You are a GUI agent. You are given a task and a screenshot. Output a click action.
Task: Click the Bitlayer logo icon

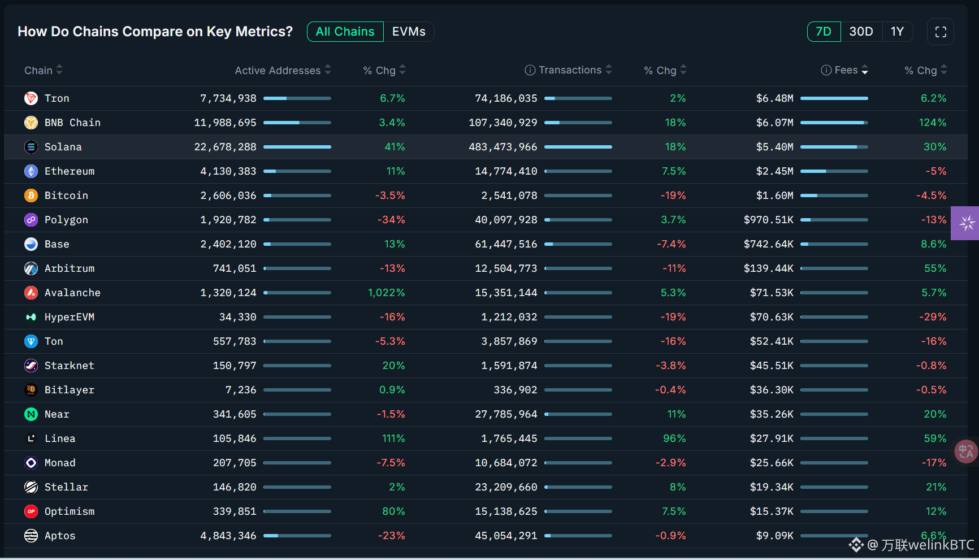pyautogui.click(x=31, y=390)
